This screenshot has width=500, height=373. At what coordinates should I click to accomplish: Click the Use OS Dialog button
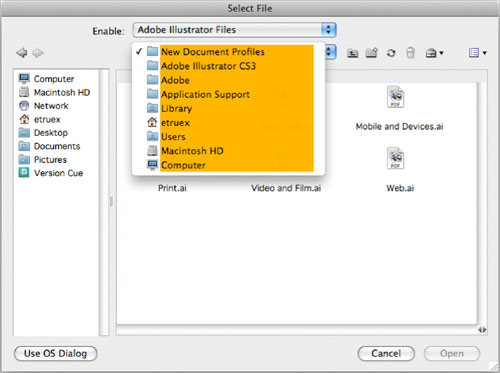[56, 353]
